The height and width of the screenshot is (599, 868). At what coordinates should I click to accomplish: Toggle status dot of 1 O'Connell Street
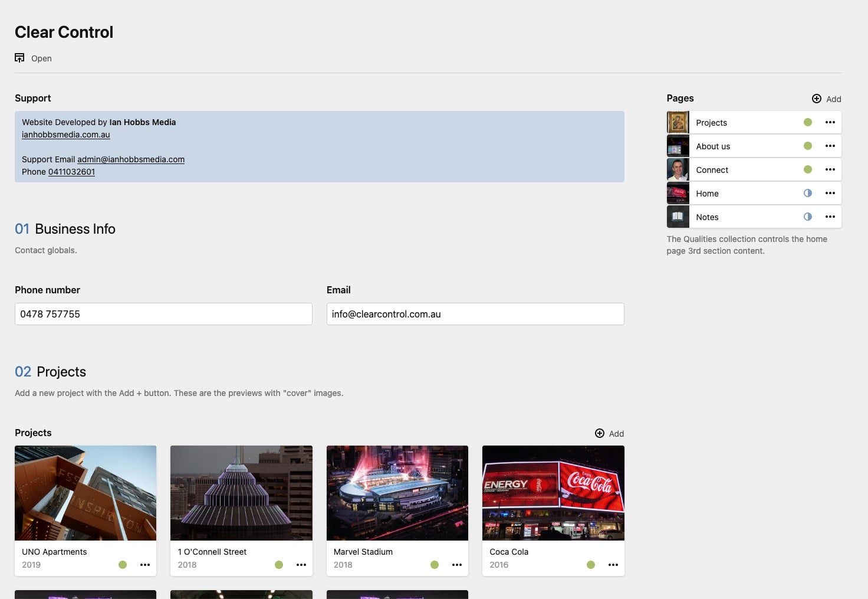(279, 565)
